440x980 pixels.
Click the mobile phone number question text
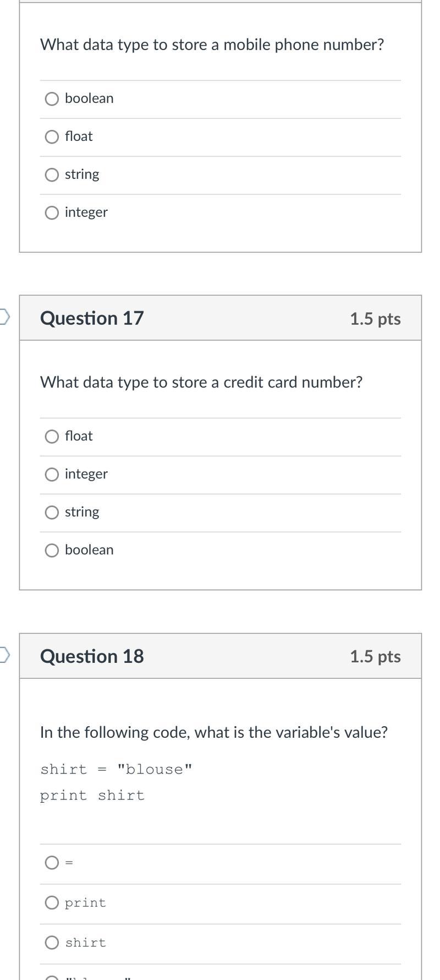click(212, 45)
